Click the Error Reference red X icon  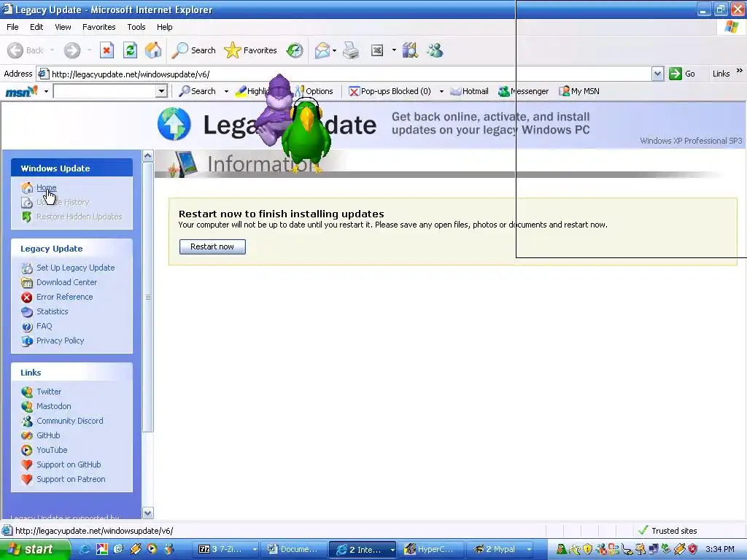[27, 297]
